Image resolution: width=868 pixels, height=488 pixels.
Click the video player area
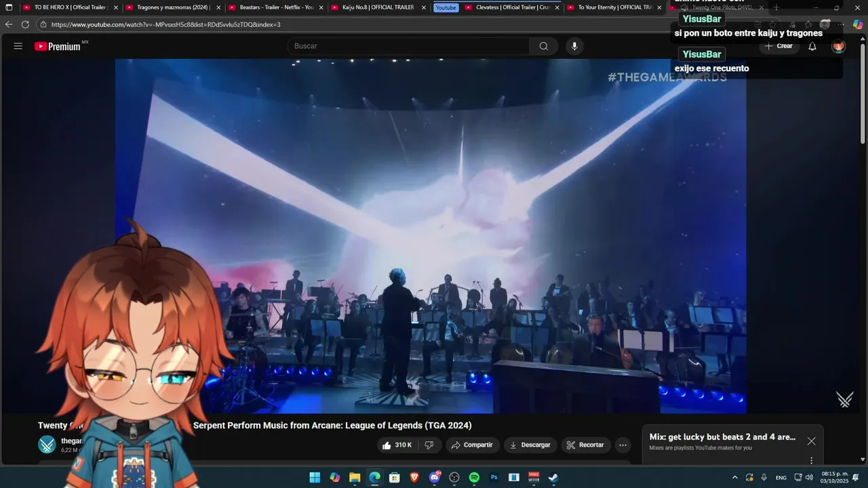(x=431, y=236)
